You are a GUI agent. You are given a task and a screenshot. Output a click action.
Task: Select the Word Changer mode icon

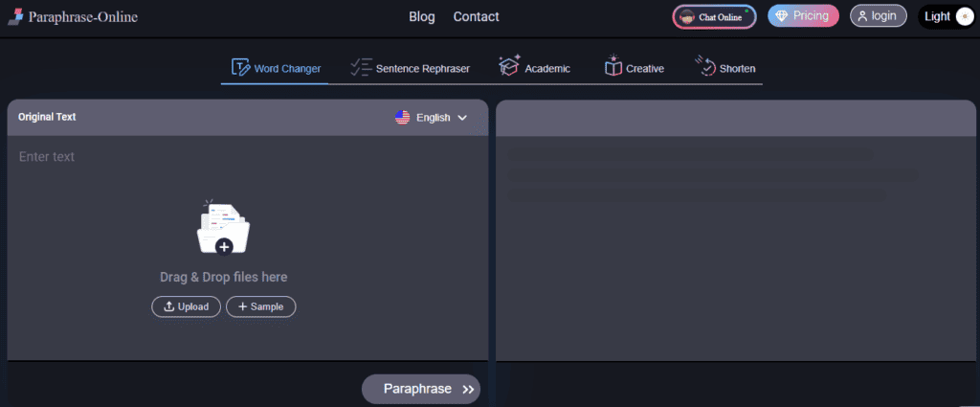point(240,68)
